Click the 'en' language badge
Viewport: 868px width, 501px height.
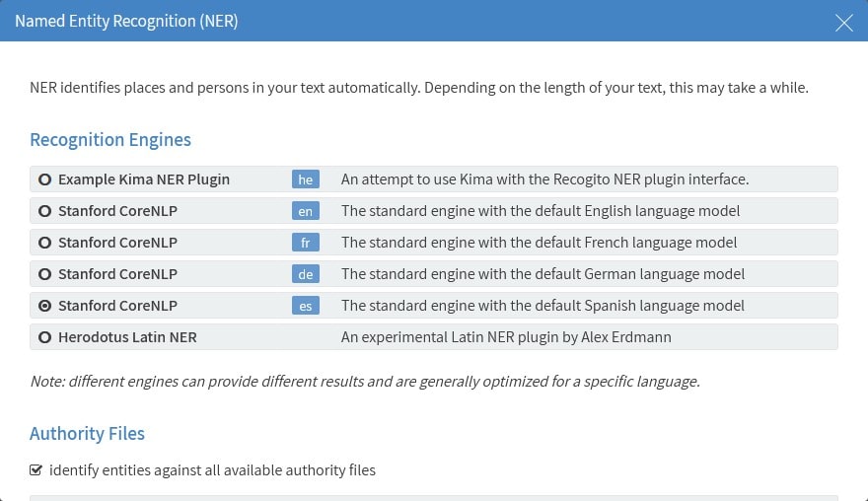[306, 211]
